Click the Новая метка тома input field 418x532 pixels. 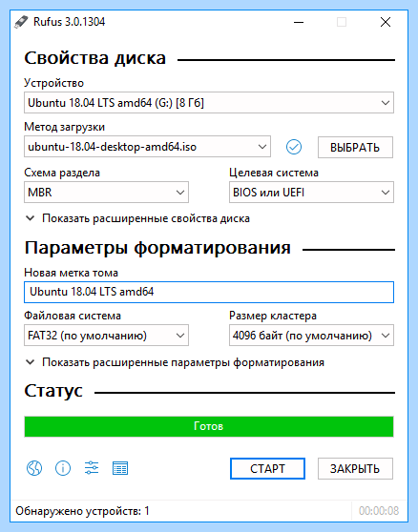point(209,292)
